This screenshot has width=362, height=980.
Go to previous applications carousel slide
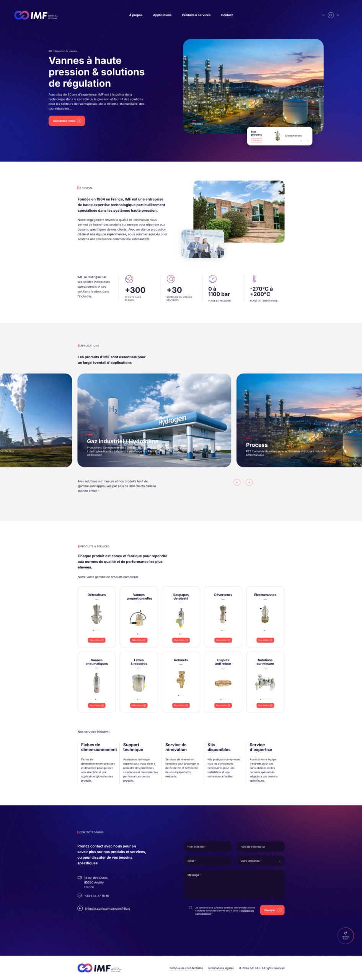click(x=237, y=482)
